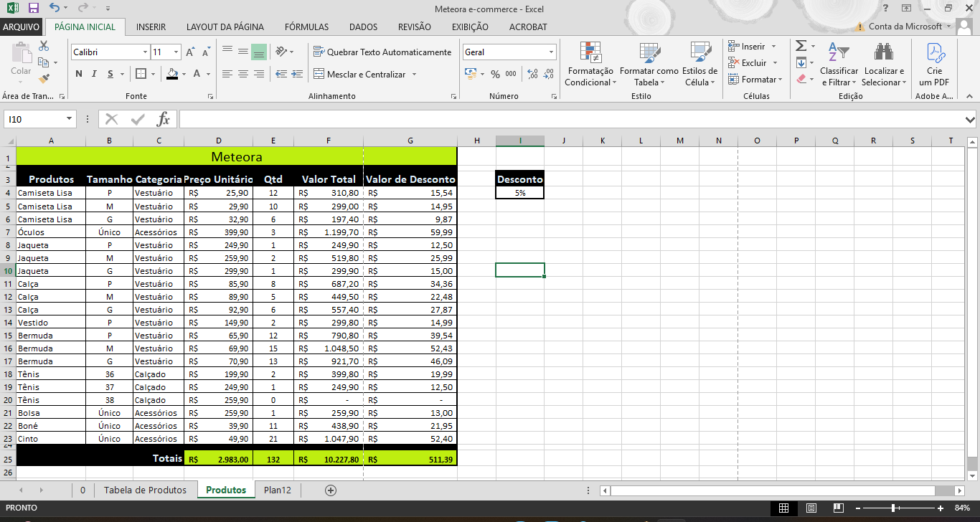Click Formatar cells button

[755, 80]
